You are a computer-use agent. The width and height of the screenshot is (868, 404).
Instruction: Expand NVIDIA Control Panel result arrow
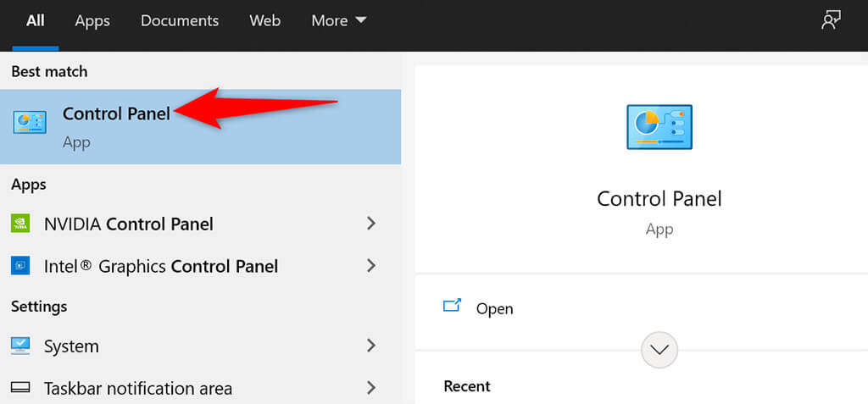[370, 224]
